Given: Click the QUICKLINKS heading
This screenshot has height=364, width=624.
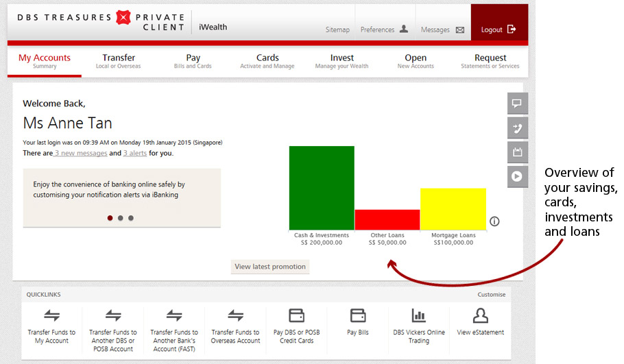Looking at the screenshot, I should click(x=43, y=294).
